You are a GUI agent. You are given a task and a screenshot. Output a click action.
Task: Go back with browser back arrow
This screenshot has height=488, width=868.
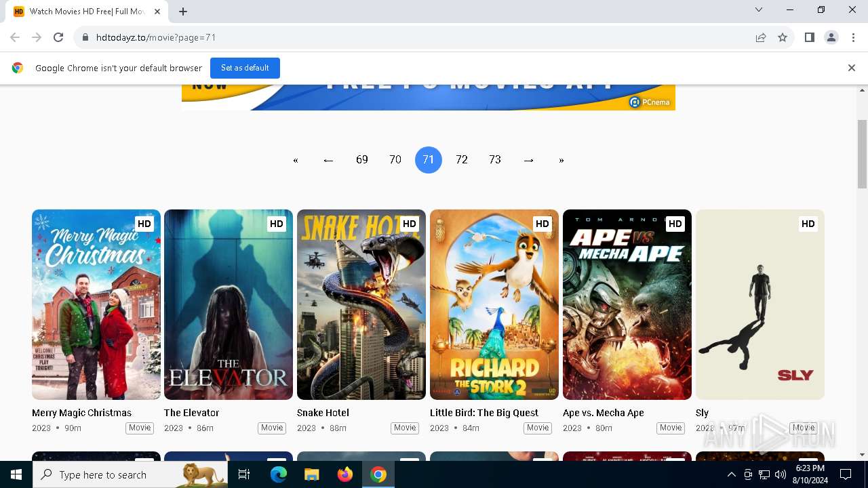[15, 37]
